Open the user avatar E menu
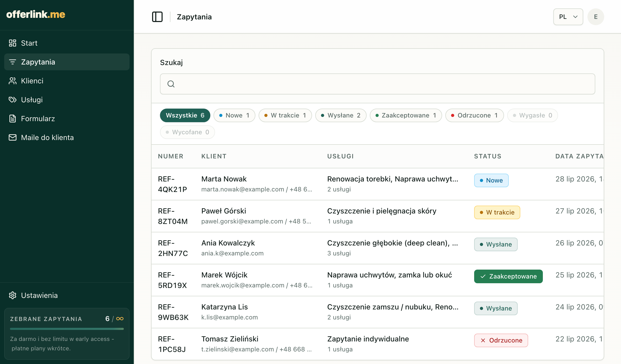This screenshot has width=621, height=364. (596, 17)
